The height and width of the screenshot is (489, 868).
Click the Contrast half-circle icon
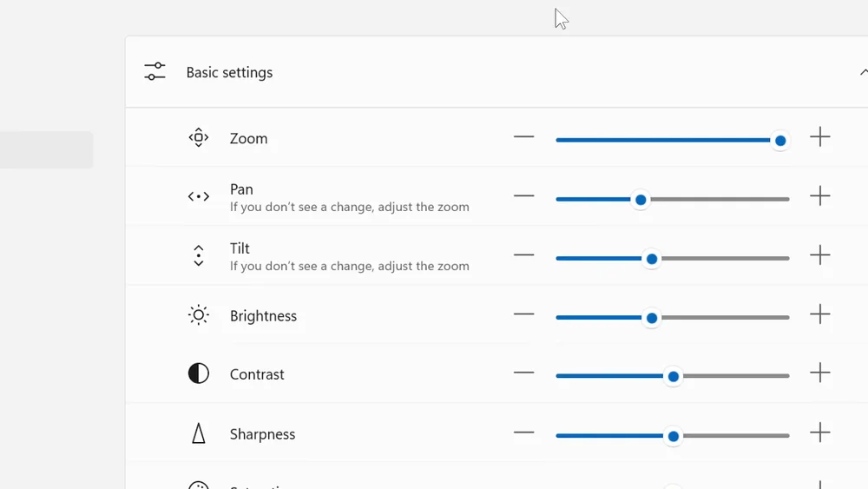(x=199, y=374)
